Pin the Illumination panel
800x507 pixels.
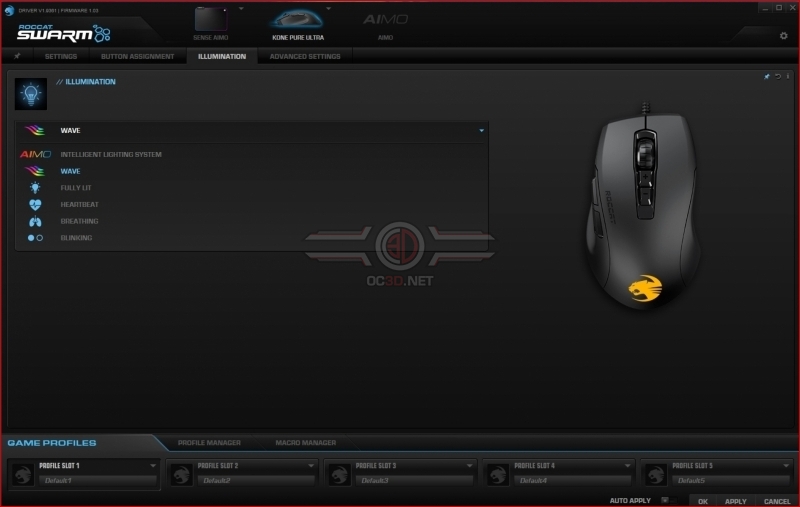[766, 77]
